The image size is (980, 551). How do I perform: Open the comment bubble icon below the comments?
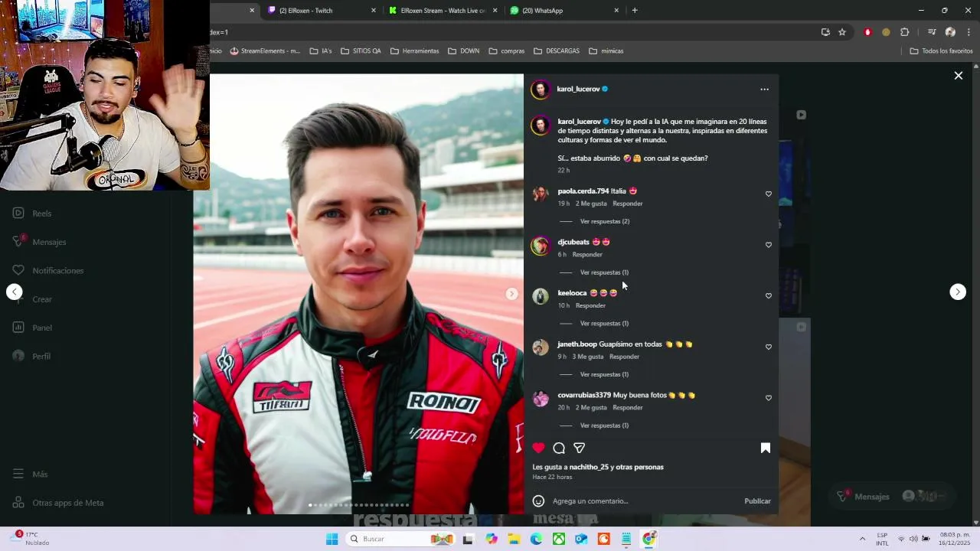click(x=559, y=448)
